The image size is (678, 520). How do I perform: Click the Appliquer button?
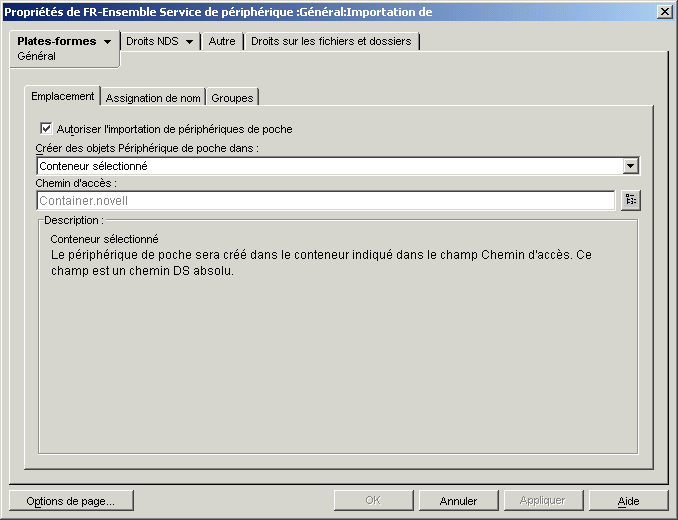click(x=543, y=501)
